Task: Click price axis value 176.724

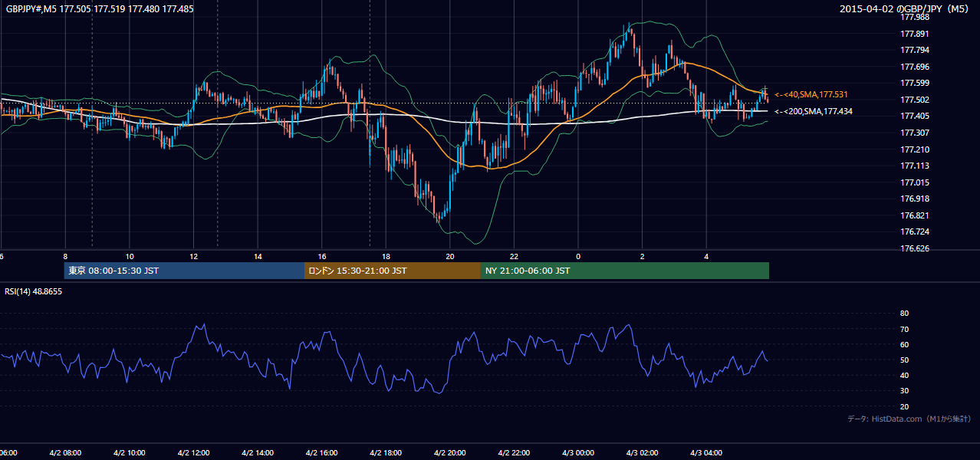Action: (916, 232)
